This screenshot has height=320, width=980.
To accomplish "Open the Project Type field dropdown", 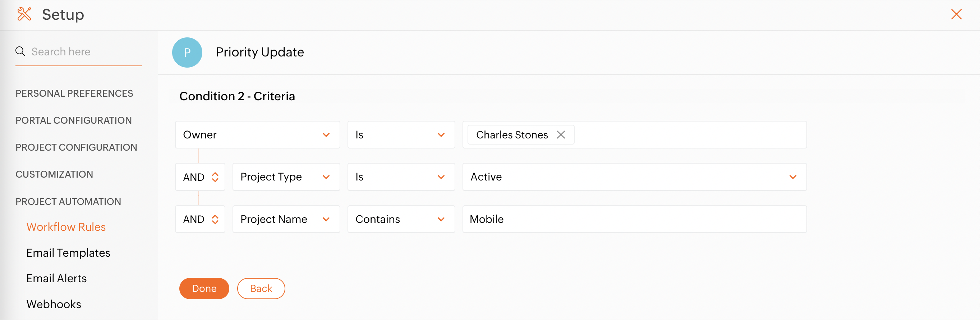I will tap(286, 177).
